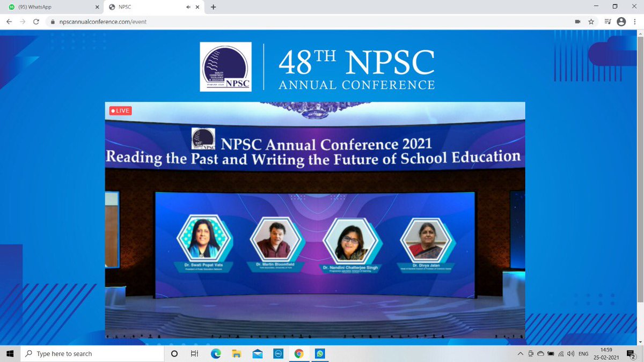Click the NPSC logo in page header
The width and height of the screenshot is (644, 362).
click(225, 67)
